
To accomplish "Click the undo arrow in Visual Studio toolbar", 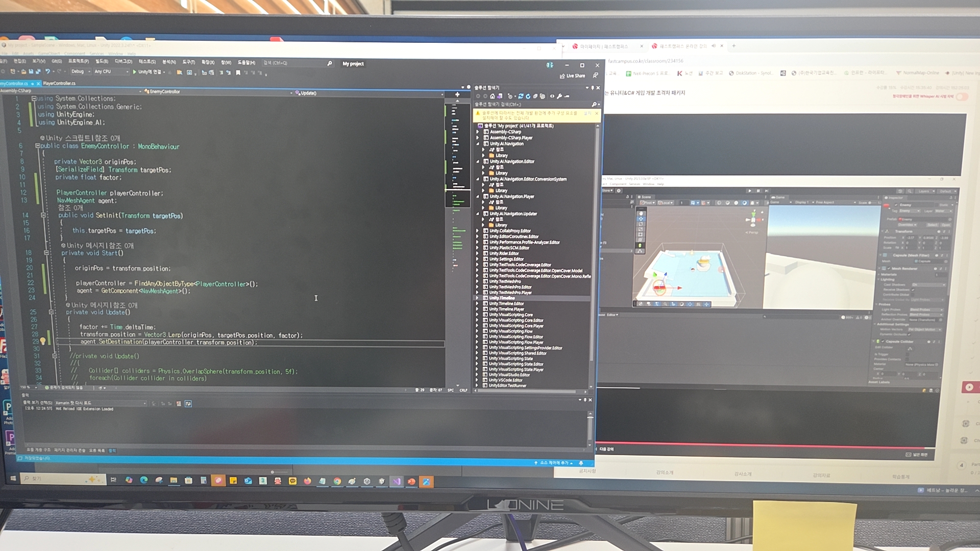I will point(47,72).
